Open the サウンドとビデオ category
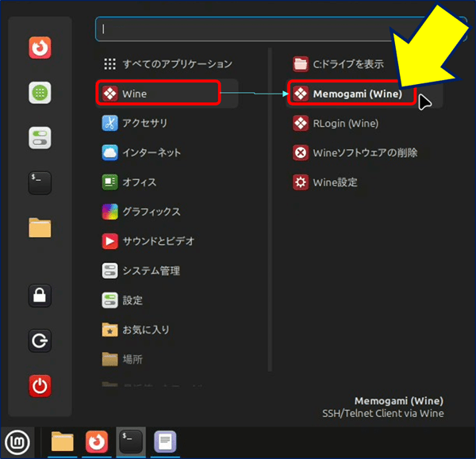This screenshot has height=459, width=476. pyautogui.click(x=167, y=241)
